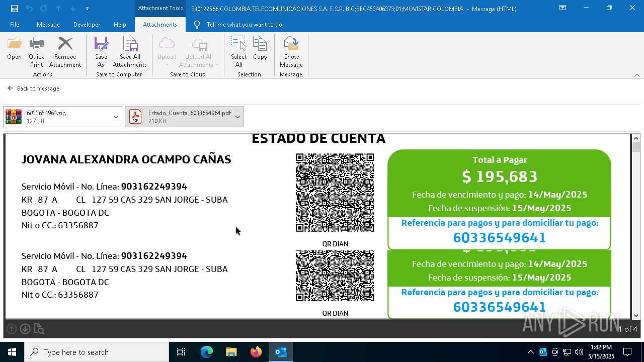Click the total amount $ 195,683
The image size is (644, 362).
500,176
